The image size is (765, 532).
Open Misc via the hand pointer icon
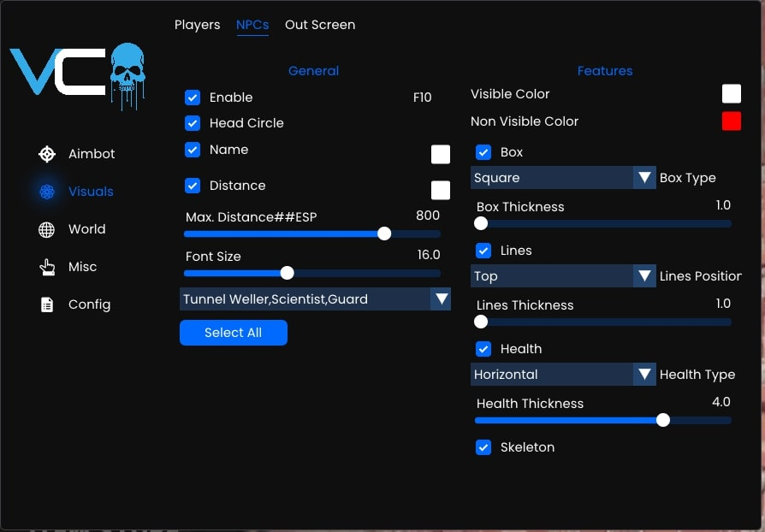click(47, 267)
